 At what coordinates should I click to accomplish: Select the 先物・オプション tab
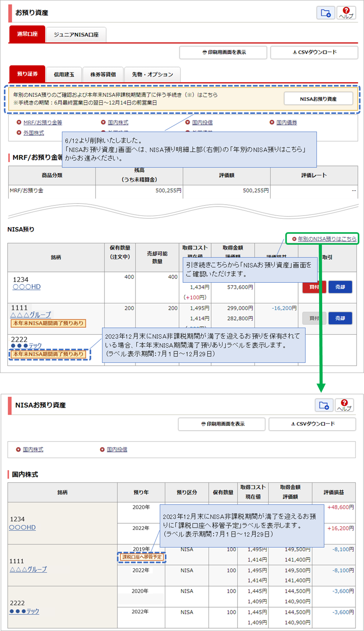(x=152, y=74)
